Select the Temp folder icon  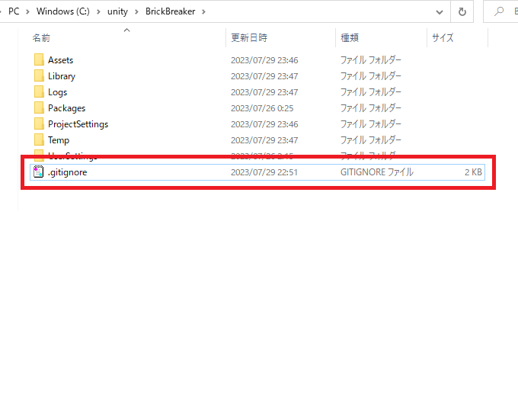point(39,140)
